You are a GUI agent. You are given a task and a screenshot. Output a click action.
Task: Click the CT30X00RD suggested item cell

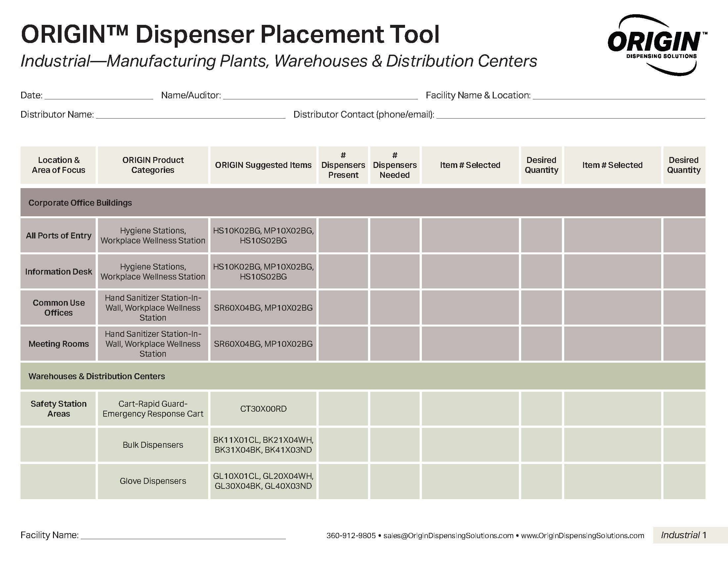[263, 409]
